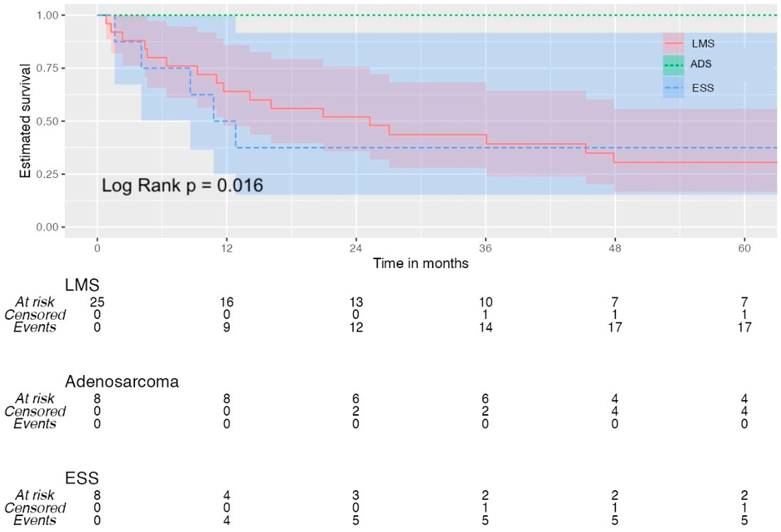Screen dimensions: 781x532
Task: Click the 'Estimated survival' y-axis title
Action: coord(25,121)
